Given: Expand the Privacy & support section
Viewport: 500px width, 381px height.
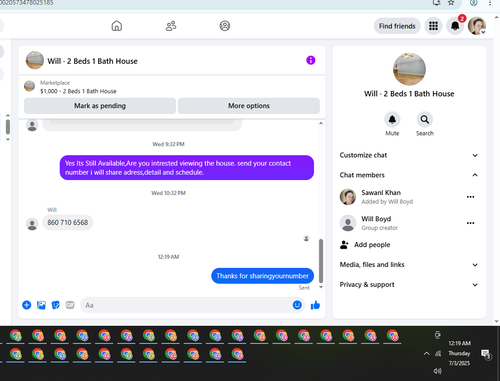Looking at the screenshot, I should (x=409, y=285).
